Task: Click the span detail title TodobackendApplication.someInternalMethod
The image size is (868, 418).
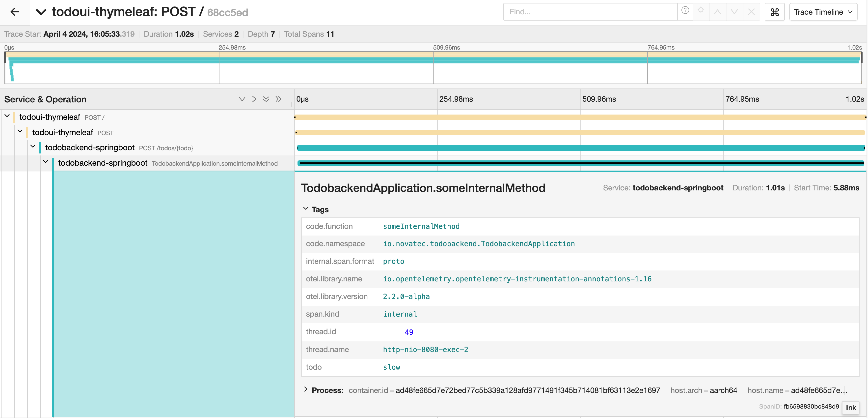Action: 423,188
